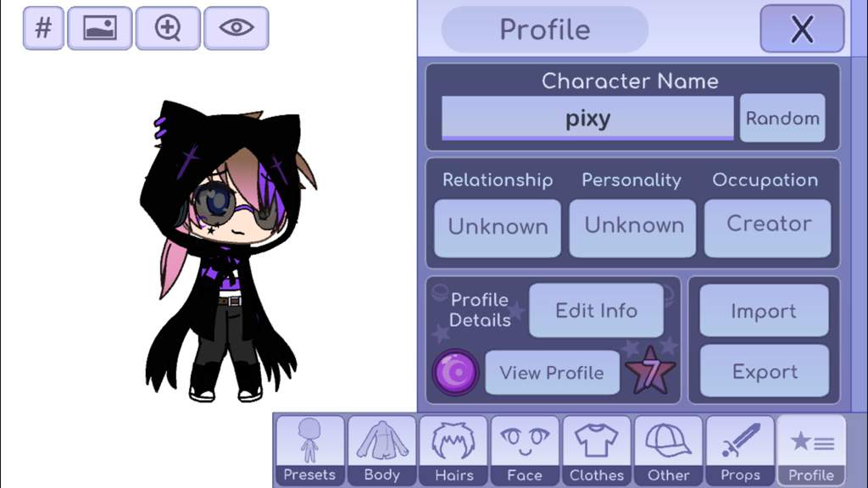
Task: Click the Random name button
Action: click(x=782, y=118)
